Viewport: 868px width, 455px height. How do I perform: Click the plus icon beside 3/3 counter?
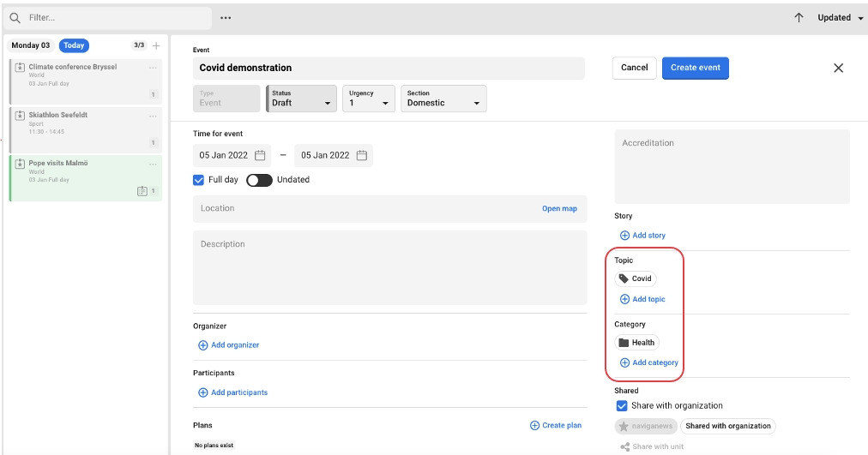[156, 45]
